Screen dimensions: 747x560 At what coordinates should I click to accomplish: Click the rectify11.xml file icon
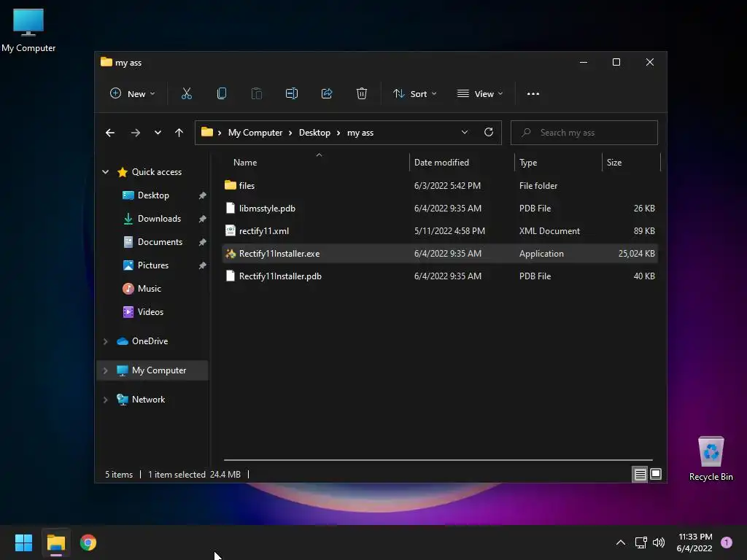(x=231, y=231)
